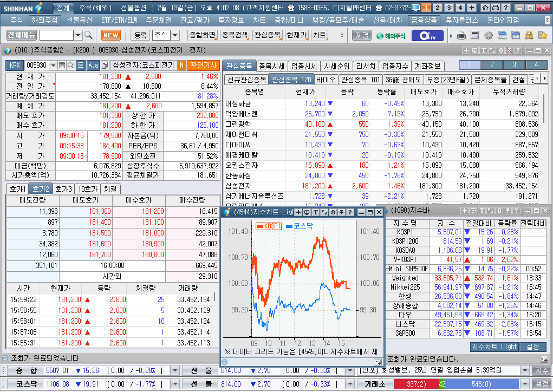
Task: Click the pin icon in 지수차트-Light title bar
Action: [341, 212]
